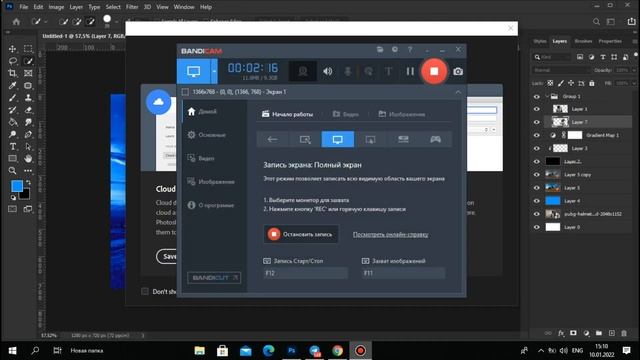
Task: Open the Styles panel tab
Action: pyautogui.click(x=540, y=41)
